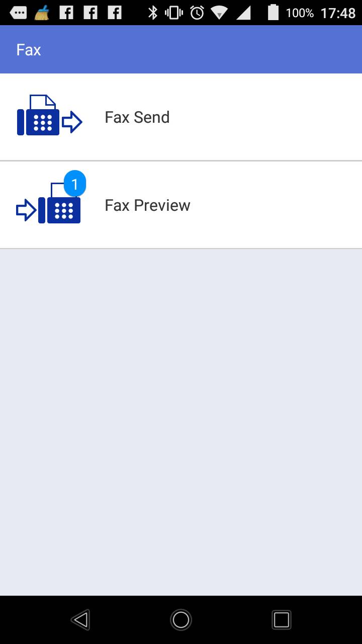Viewport: 362px width, 644px height.
Task: Tap the battery status icon
Action: coord(273,12)
